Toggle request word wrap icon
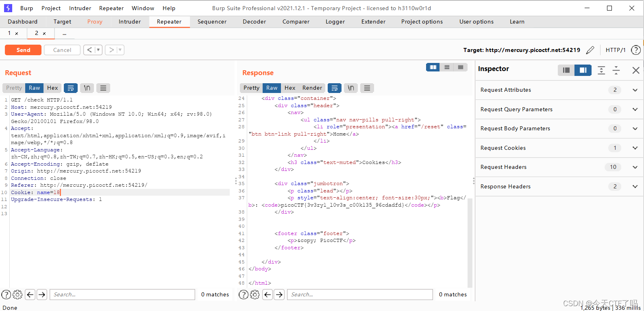 click(x=71, y=88)
